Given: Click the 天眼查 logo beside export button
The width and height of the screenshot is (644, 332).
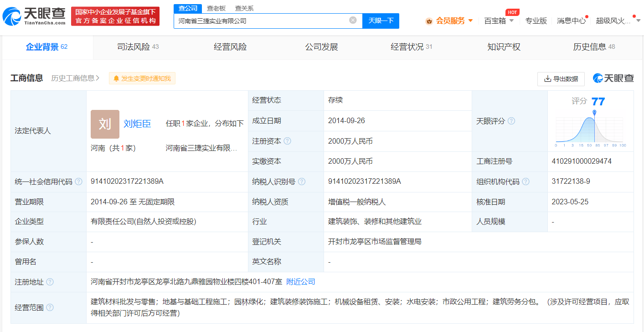Looking at the screenshot, I should [613, 78].
